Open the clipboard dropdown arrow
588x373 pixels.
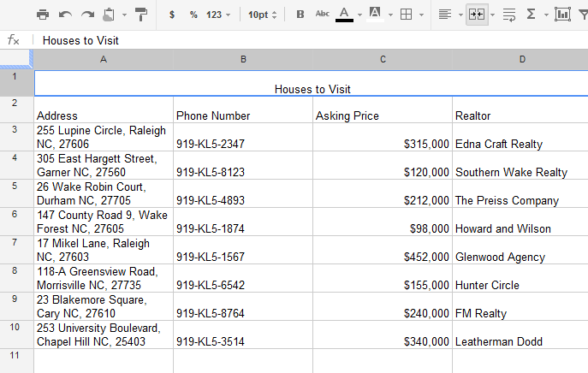point(124,15)
